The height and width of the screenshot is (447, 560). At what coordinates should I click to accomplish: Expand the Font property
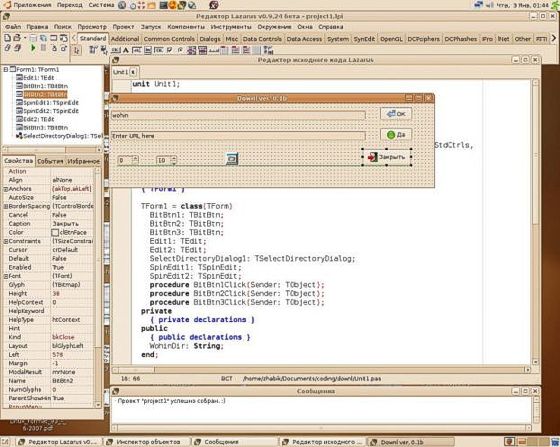(x=6, y=276)
